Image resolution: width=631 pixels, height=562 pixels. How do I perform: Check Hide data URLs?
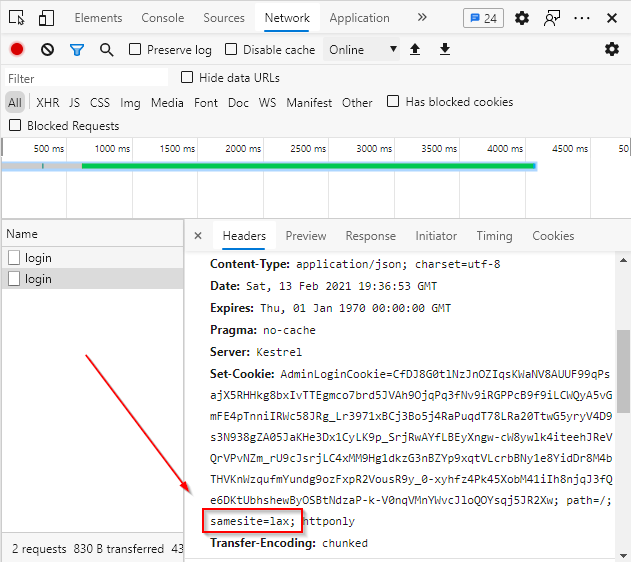(187, 77)
